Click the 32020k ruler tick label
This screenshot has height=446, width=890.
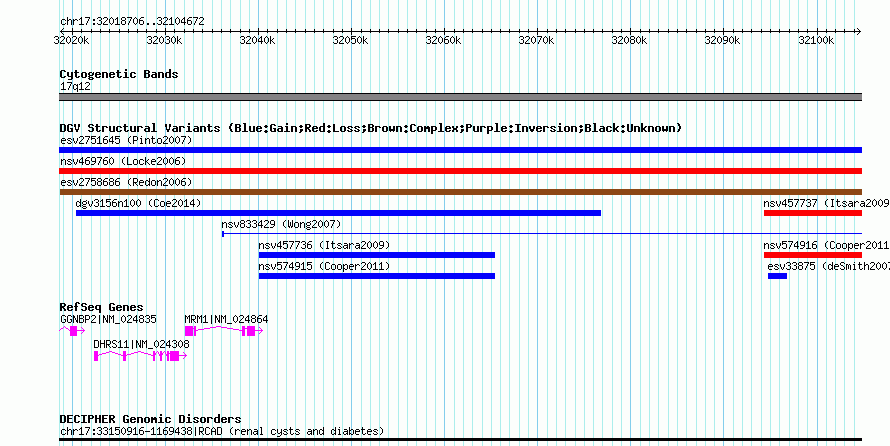[x=72, y=40]
